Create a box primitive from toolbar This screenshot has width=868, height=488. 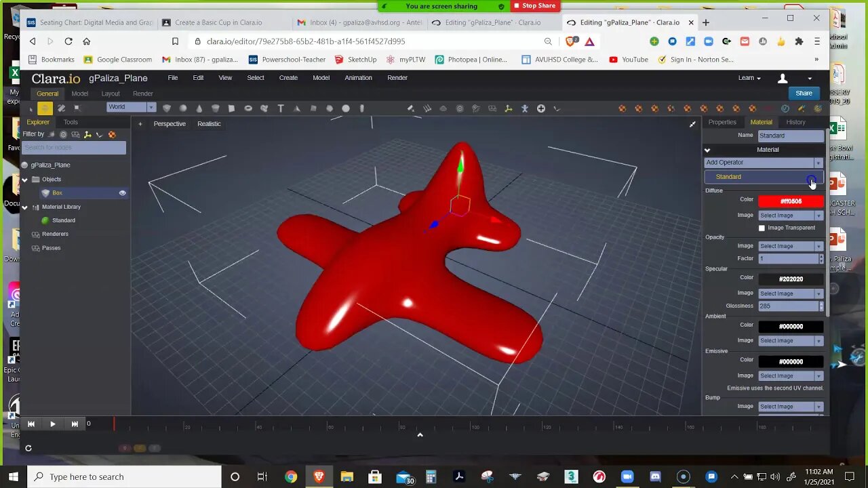click(166, 108)
